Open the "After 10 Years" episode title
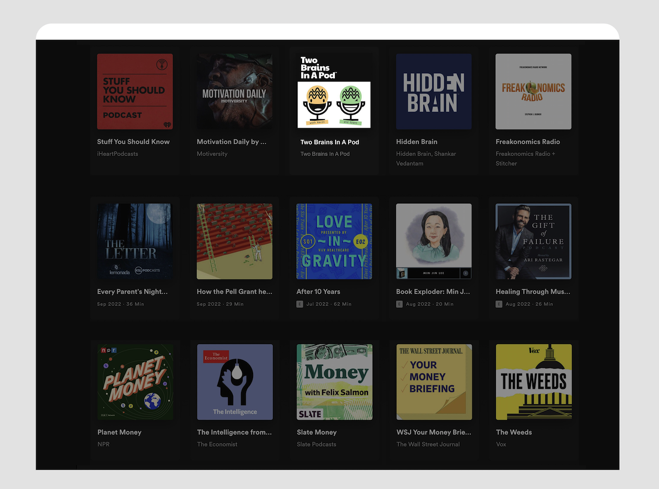The width and height of the screenshot is (659, 489). point(319,292)
